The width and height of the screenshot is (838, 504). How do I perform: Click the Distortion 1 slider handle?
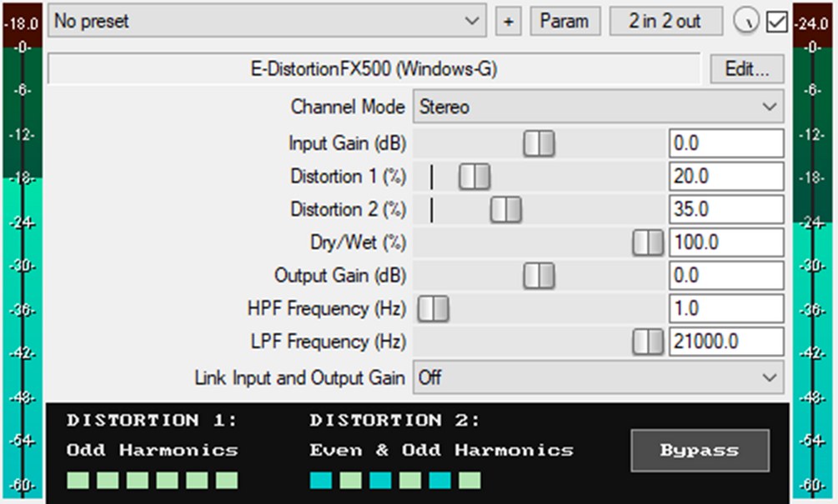pos(474,177)
